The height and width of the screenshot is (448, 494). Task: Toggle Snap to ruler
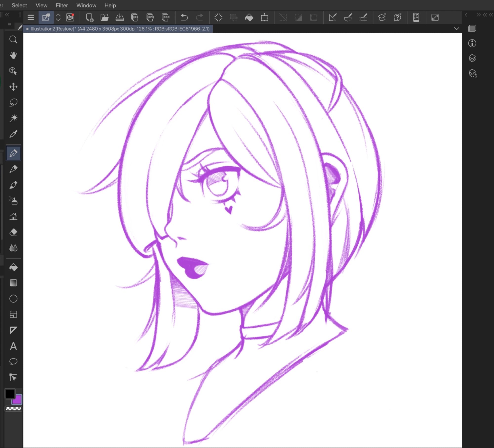332,17
